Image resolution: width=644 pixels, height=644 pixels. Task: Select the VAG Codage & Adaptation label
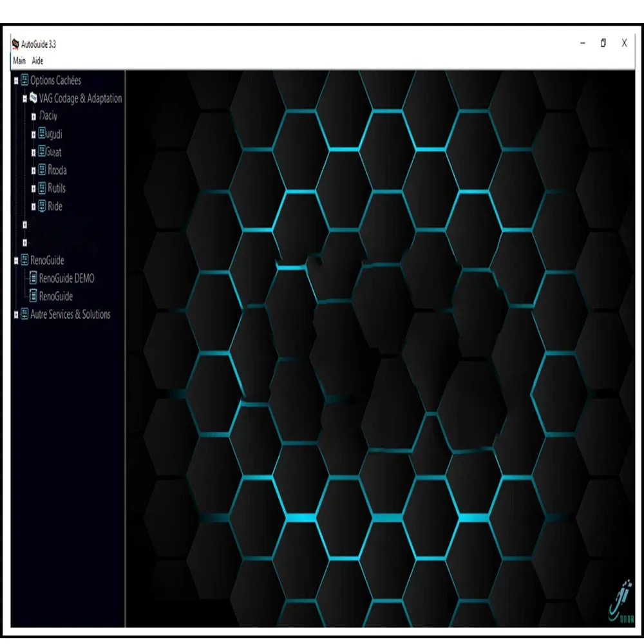[80, 98]
